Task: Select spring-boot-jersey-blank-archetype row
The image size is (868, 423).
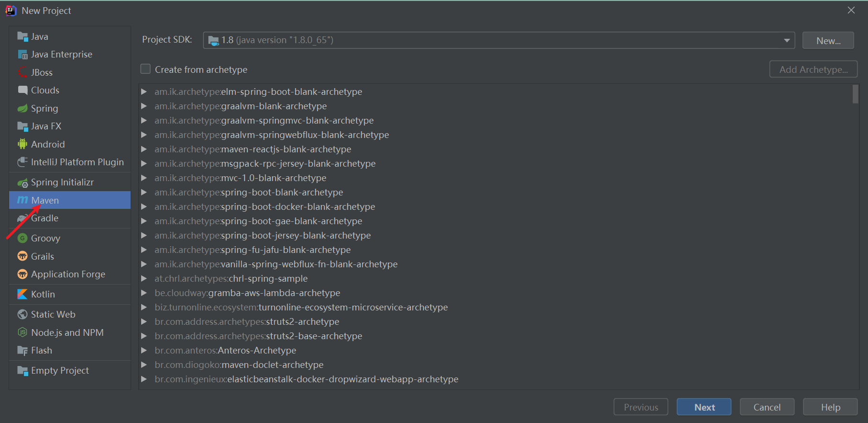Action: coord(495,235)
